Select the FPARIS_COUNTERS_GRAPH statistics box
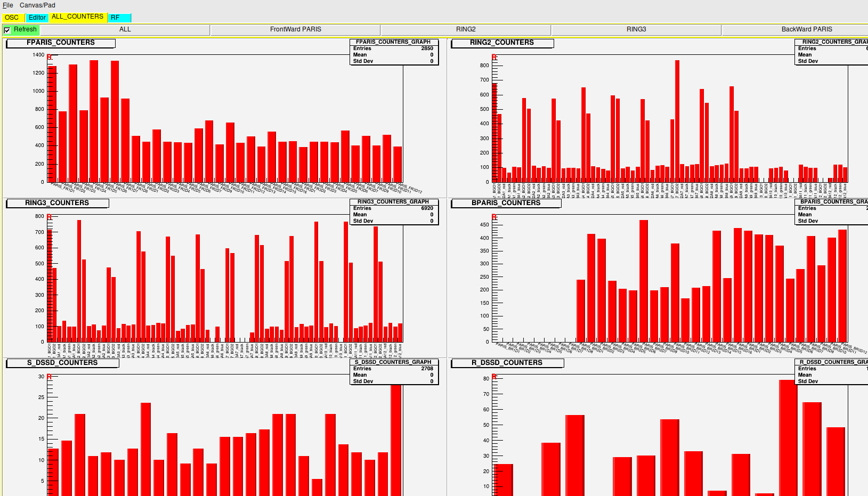Viewport: 868px width, 496px height. [x=394, y=52]
